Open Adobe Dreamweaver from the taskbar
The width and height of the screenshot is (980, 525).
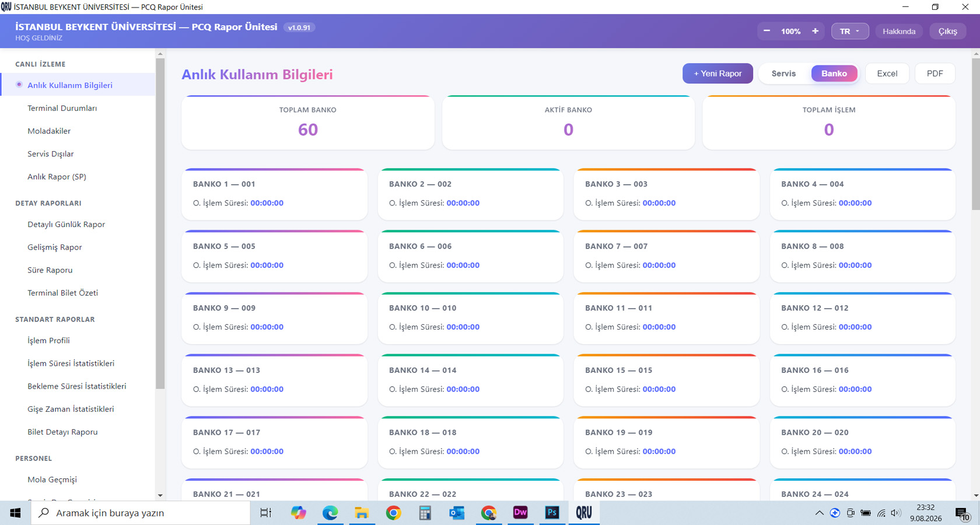click(x=520, y=513)
